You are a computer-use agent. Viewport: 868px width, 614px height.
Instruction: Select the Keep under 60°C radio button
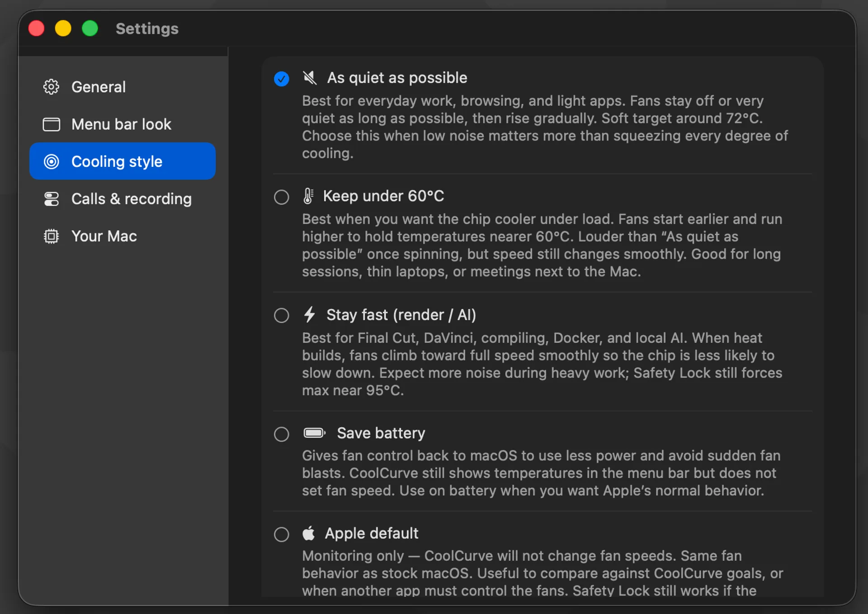281,197
